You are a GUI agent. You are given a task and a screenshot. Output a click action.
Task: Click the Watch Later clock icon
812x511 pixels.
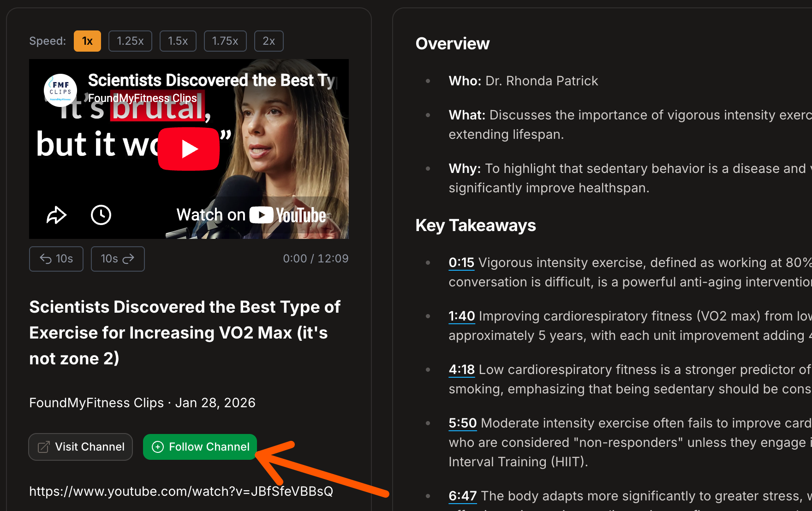[101, 215]
